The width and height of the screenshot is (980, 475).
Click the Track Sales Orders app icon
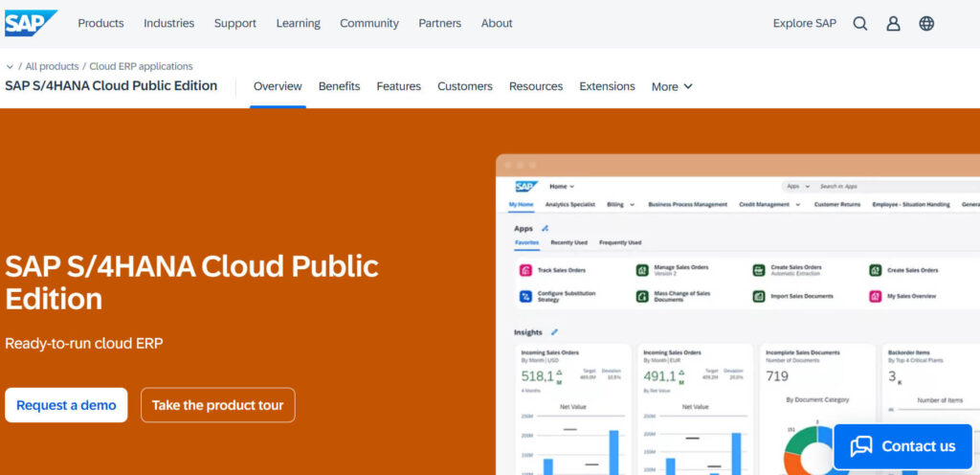pos(525,271)
